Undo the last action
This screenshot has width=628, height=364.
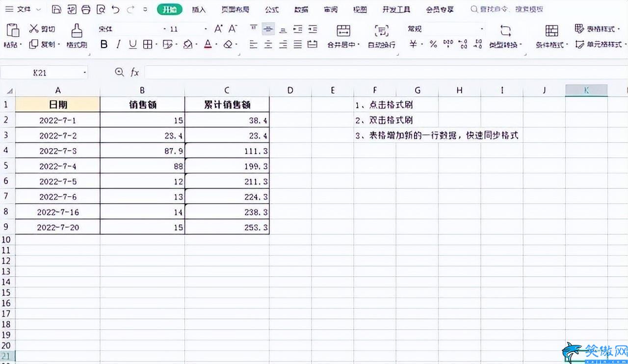point(115,9)
